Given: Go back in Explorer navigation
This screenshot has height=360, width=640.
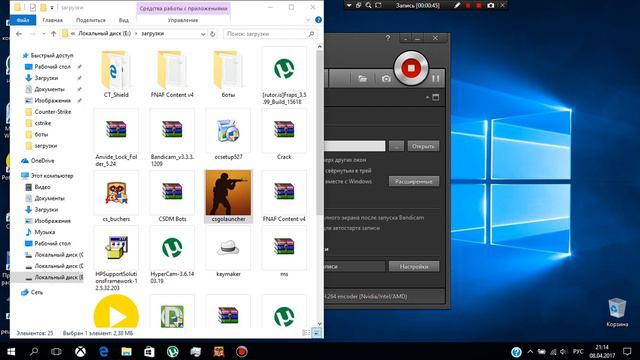Looking at the screenshot, I should point(19,34).
